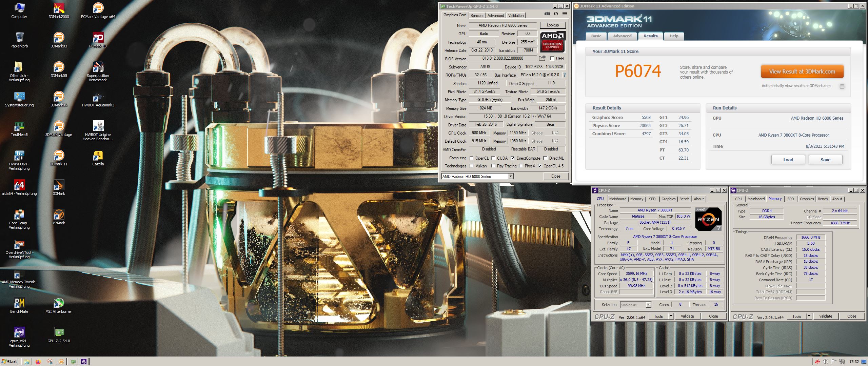
Task: Click the GPU-Z refresh icon
Action: click(556, 14)
